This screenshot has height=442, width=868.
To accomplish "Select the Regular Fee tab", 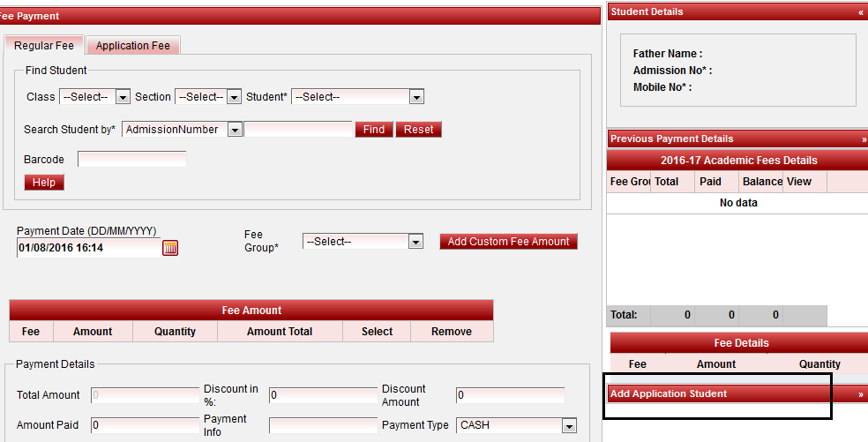I will click(44, 46).
